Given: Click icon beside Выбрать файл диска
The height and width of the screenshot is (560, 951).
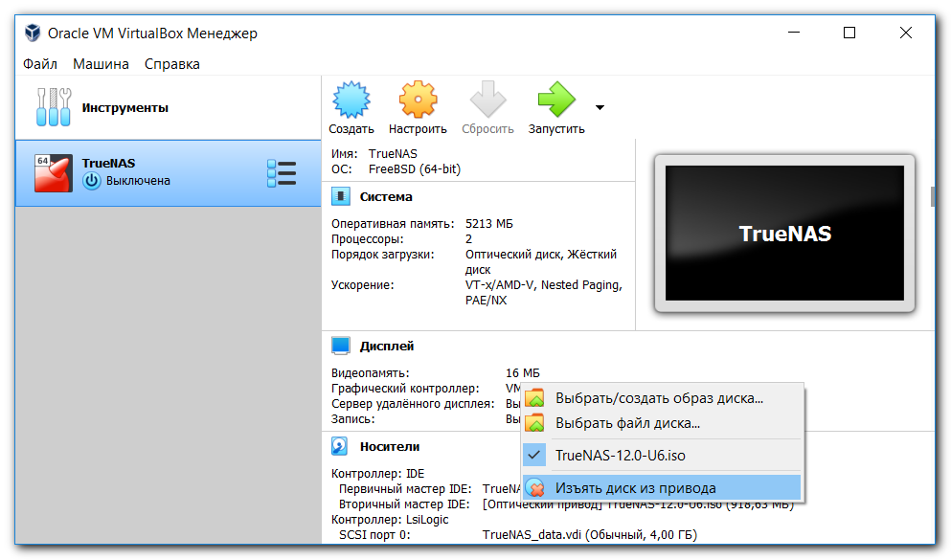Looking at the screenshot, I should coord(535,422).
